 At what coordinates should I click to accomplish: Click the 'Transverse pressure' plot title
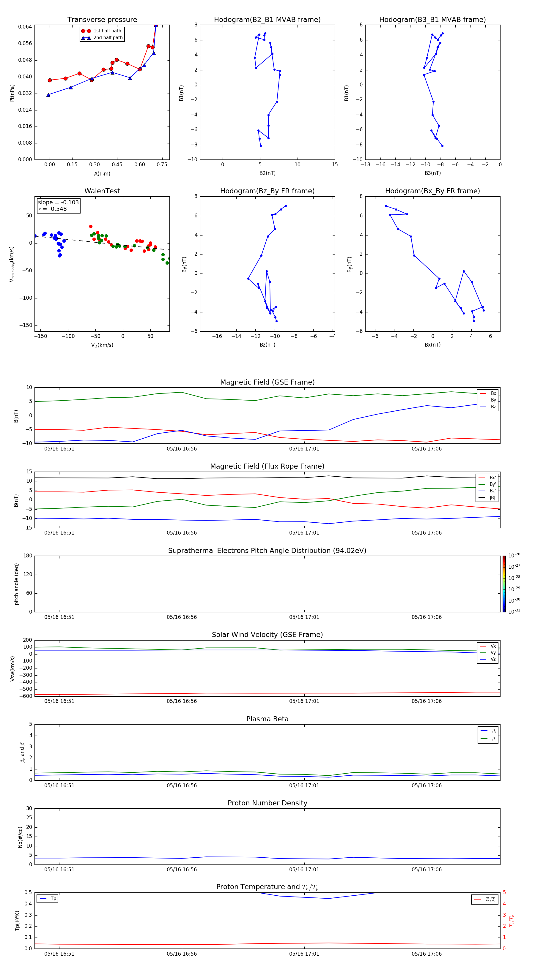102,20
